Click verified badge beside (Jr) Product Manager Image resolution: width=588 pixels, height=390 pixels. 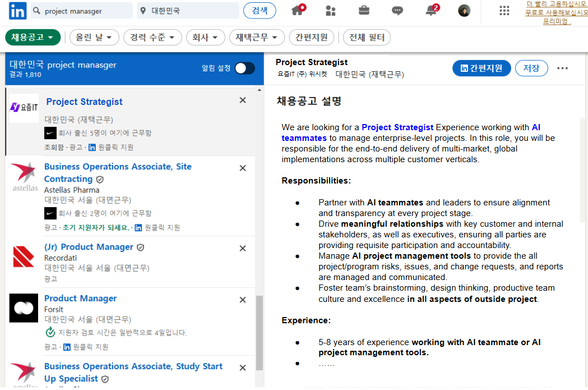pyautogui.click(x=141, y=247)
